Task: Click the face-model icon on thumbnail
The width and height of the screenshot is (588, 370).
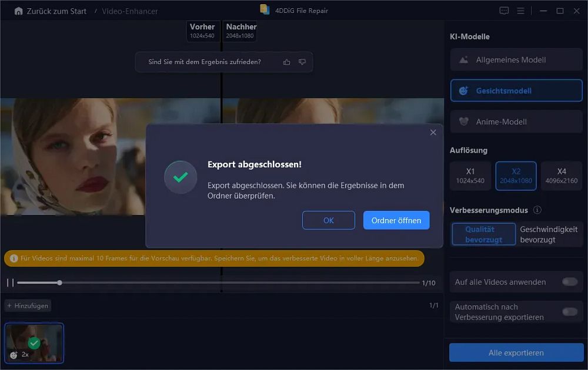Action: pyautogui.click(x=14, y=355)
